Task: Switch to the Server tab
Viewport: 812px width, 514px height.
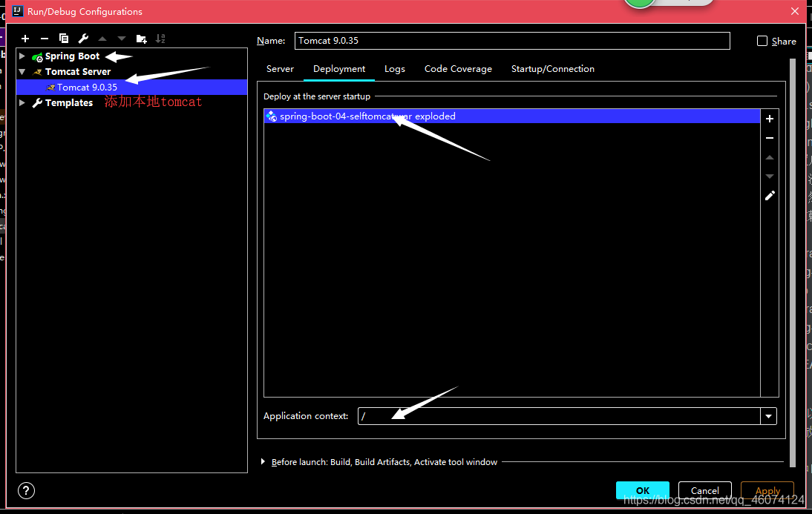Action: [x=280, y=69]
